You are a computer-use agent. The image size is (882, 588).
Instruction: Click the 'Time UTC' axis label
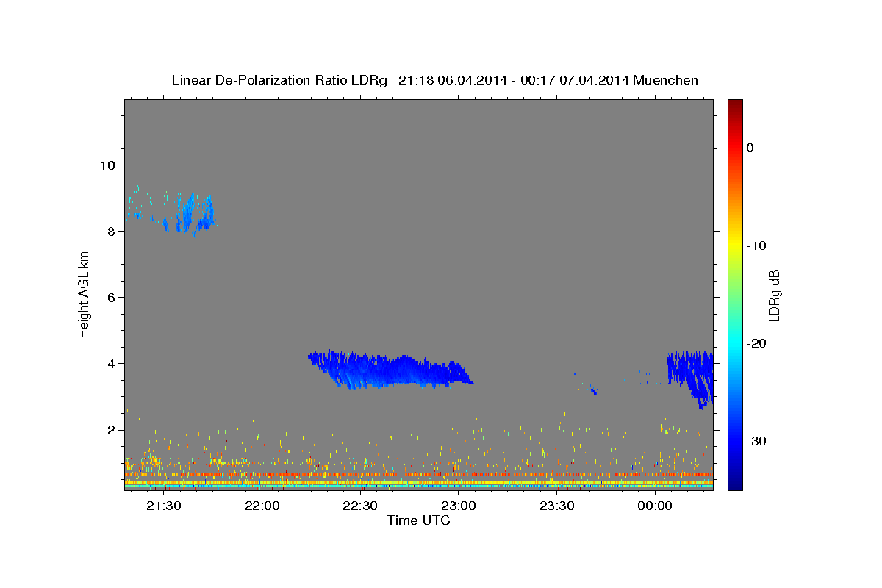tap(418, 520)
